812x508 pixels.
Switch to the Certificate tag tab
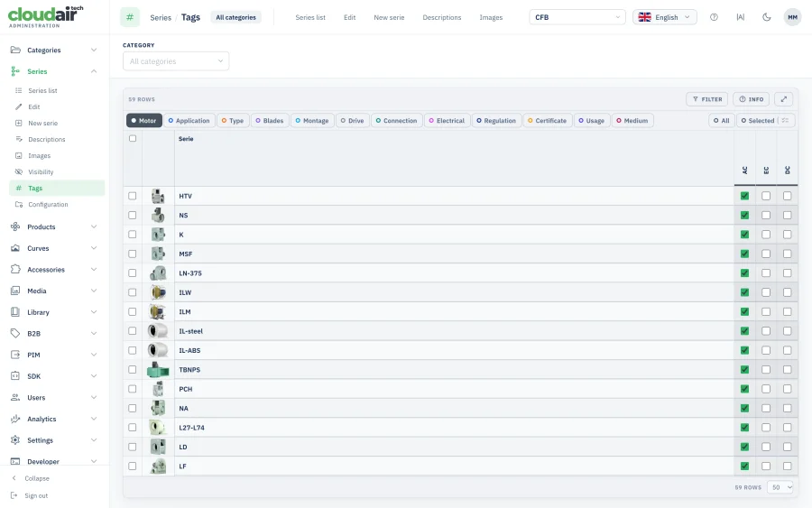pos(548,121)
